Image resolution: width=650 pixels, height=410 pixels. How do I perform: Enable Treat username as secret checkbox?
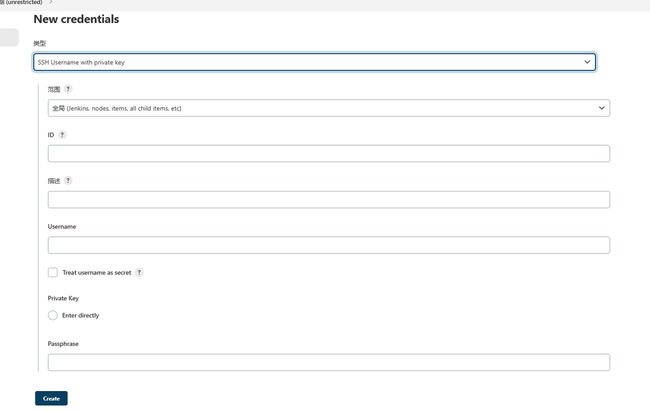[x=53, y=272]
